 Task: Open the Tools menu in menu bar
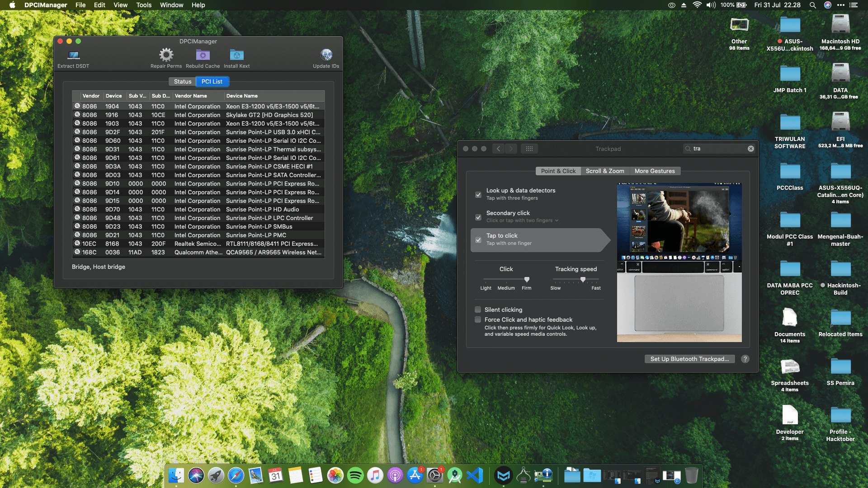tap(143, 5)
